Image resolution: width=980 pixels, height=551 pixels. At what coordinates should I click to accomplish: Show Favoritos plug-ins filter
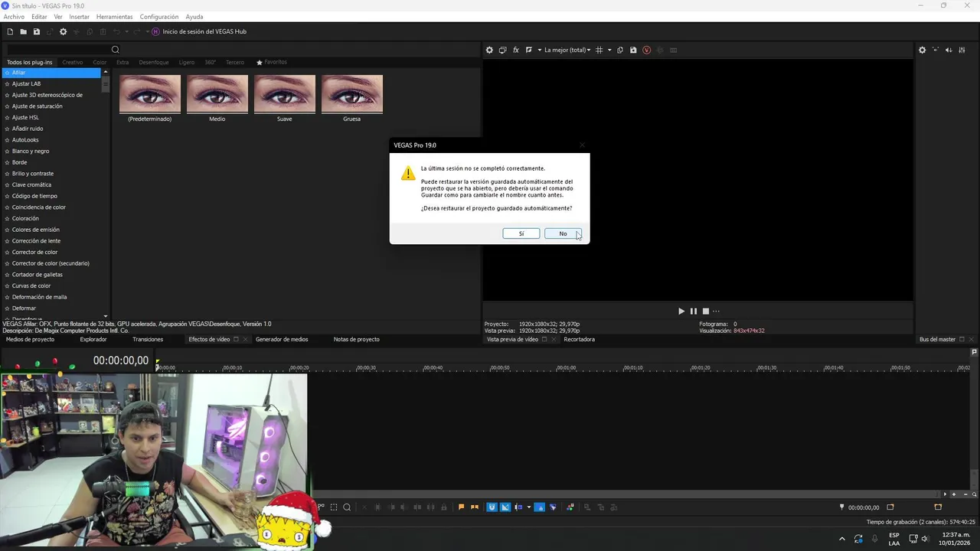tap(272, 62)
